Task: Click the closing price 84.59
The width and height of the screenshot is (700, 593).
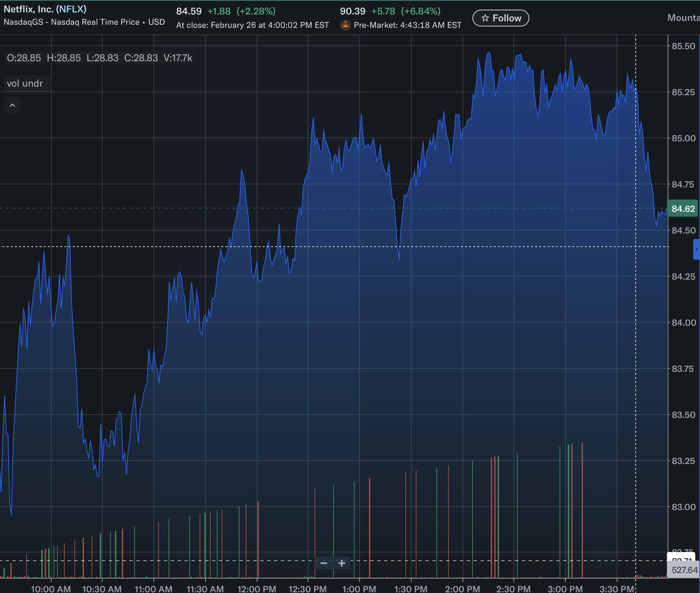Action: [189, 11]
